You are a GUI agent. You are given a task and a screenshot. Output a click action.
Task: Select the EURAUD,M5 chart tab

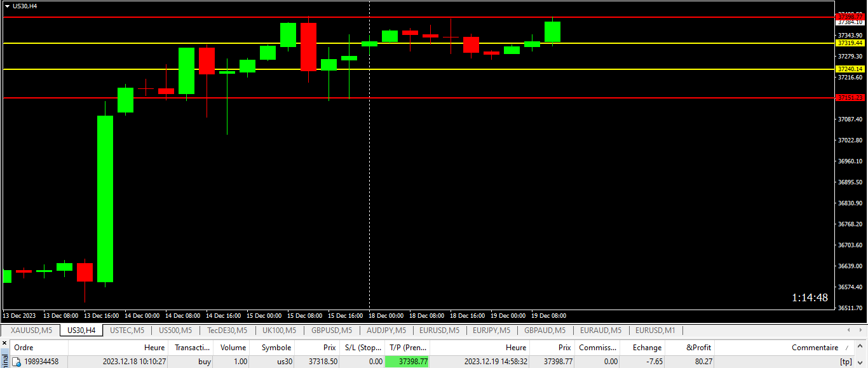pyautogui.click(x=600, y=330)
